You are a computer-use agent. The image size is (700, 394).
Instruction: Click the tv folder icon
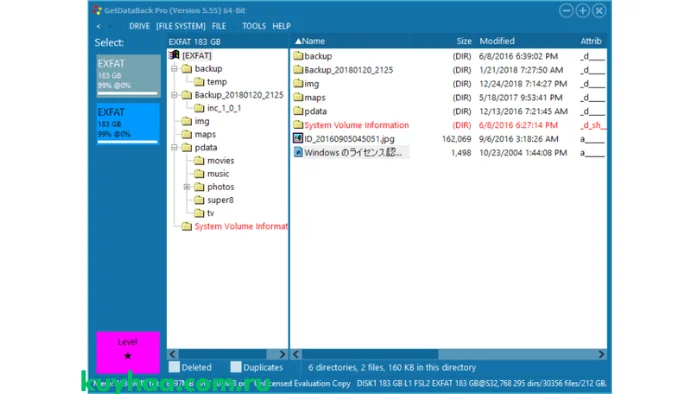point(199,213)
